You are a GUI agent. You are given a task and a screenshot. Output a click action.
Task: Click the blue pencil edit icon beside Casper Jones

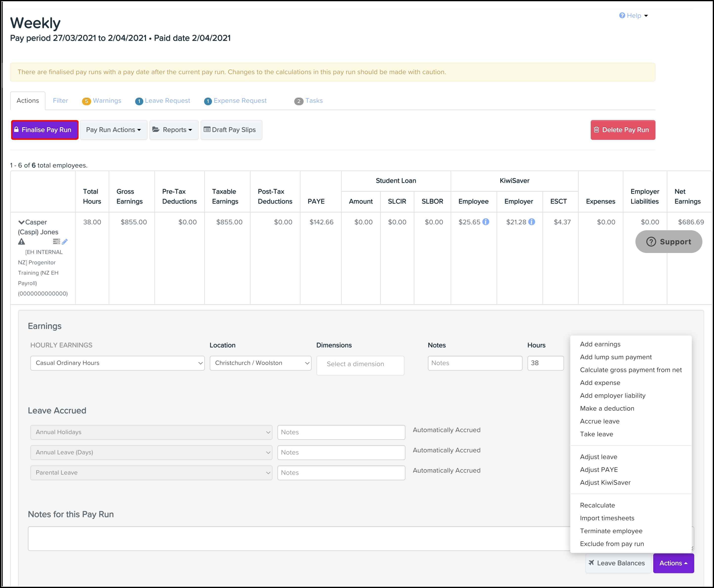coord(65,242)
